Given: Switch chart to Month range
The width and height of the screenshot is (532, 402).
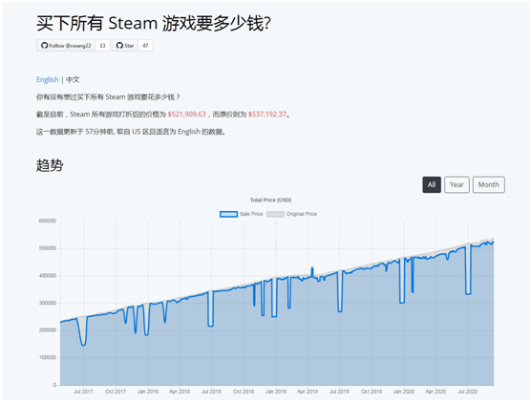Looking at the screenshot, I should (489, 184).
